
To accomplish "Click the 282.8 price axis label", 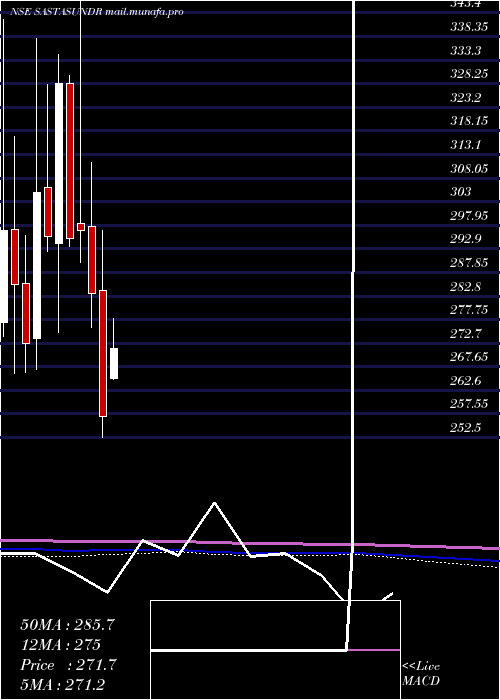I will (466, 286).
